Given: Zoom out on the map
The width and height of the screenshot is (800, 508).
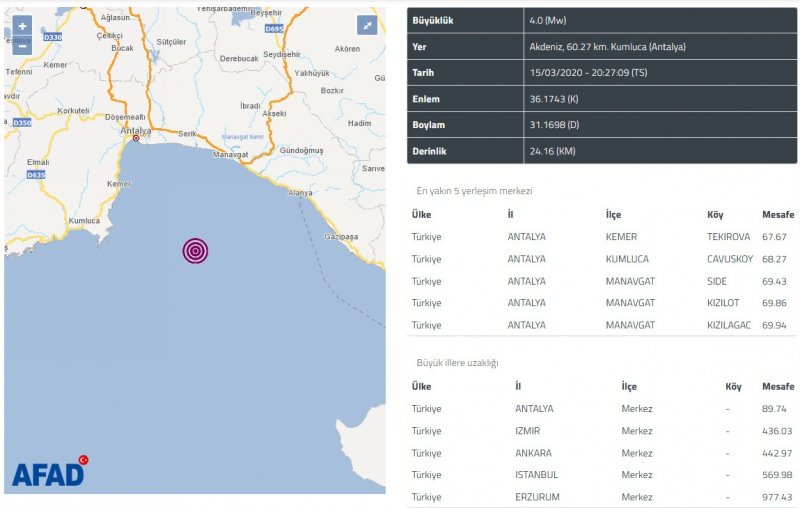Looking at the screenshot, I should tap(22, 44).
